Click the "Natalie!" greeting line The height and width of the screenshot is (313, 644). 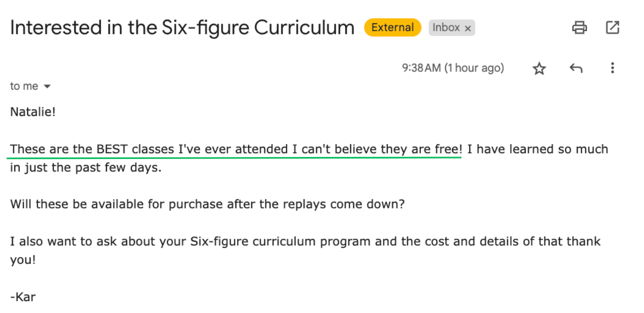tap(33, 112)
